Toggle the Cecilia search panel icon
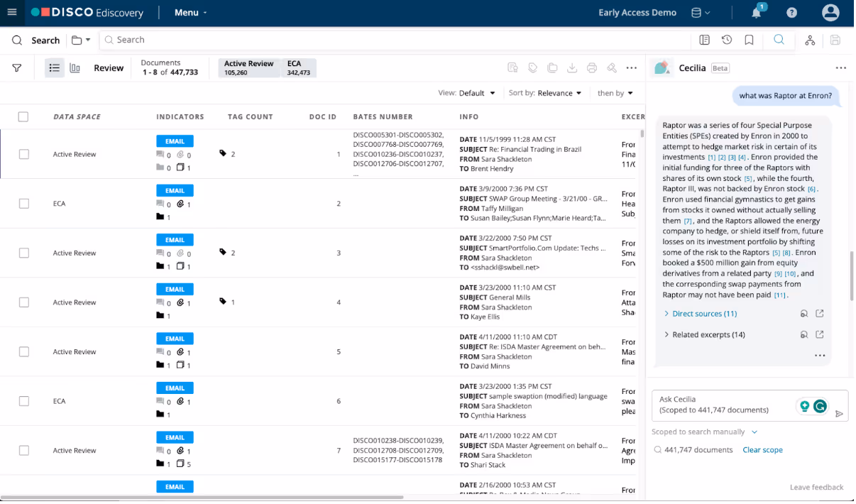Image resolution: width=856 pixels, height=504 pixels. pos(779,40)
